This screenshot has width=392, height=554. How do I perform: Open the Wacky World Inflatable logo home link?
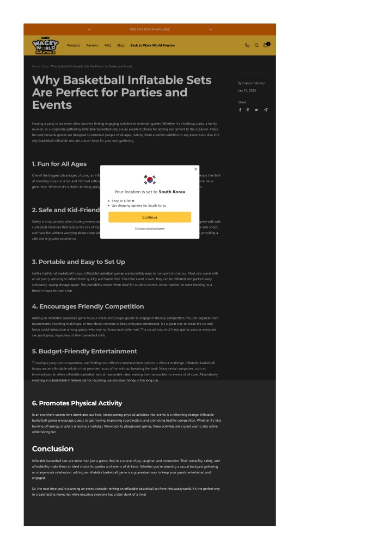[45, 46]
